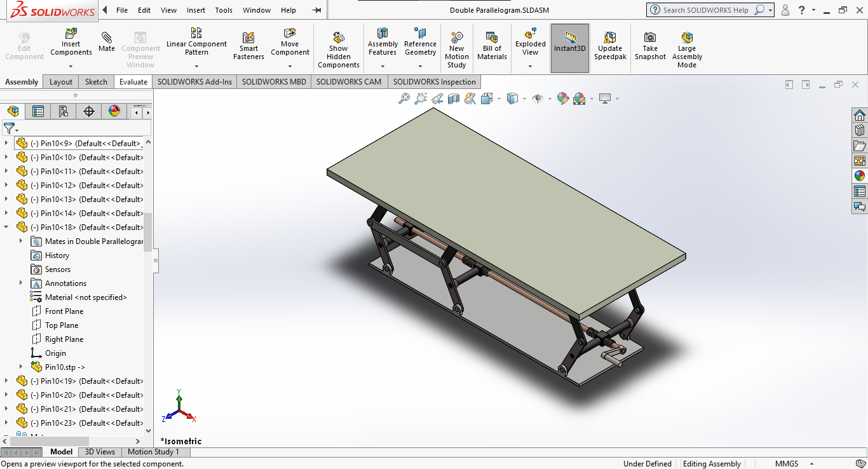Click Show Hidden Components
868x469 pixels.
(x=339, y=50)
